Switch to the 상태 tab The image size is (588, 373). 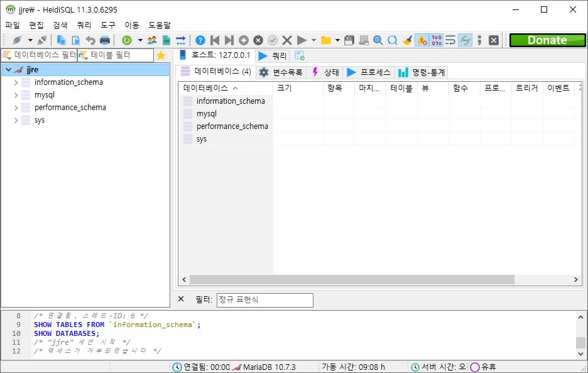pyautogui.click(x=325, y=72)
